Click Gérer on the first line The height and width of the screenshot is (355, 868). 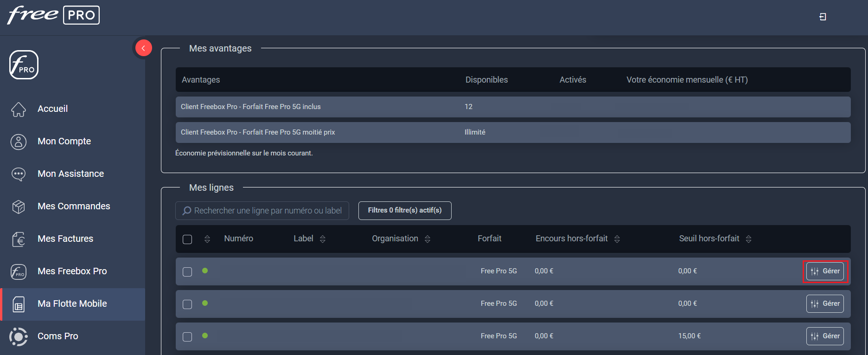point(825,271)
